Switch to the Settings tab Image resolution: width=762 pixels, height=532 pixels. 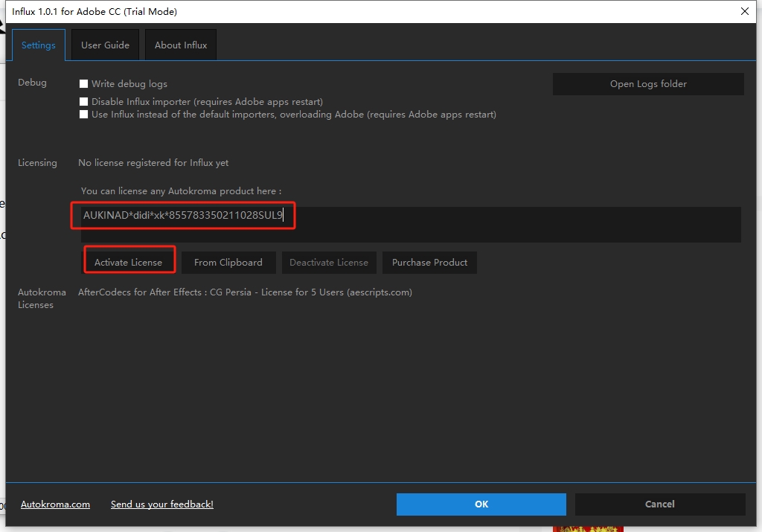coord(39,45)
